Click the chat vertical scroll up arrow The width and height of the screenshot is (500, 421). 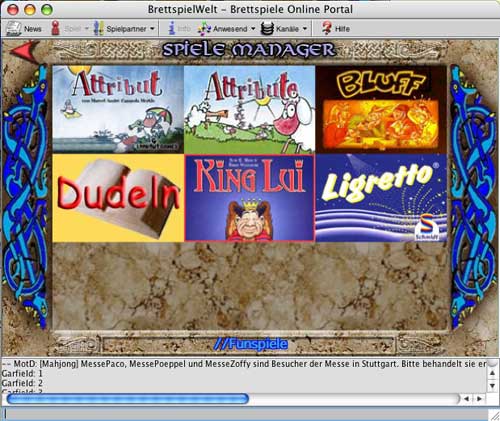coord(492,373)
